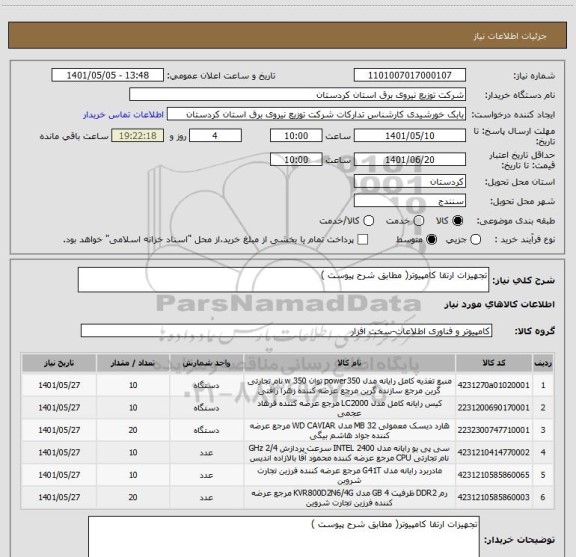Select the خدمت radio button

tap(419, 221)
